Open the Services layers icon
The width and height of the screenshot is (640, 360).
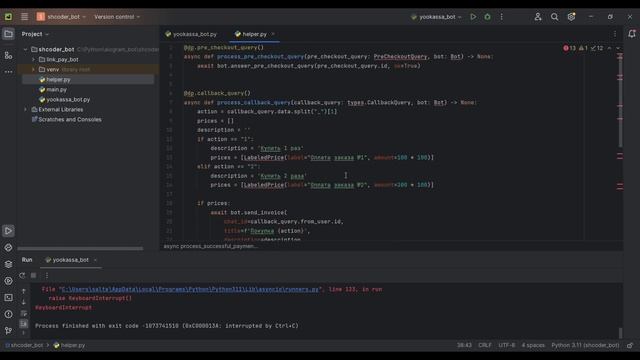(8, 264)
